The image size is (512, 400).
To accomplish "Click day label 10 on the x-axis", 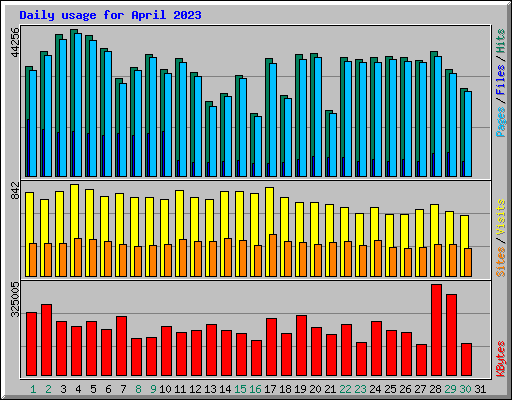I will tap(165, 389).
